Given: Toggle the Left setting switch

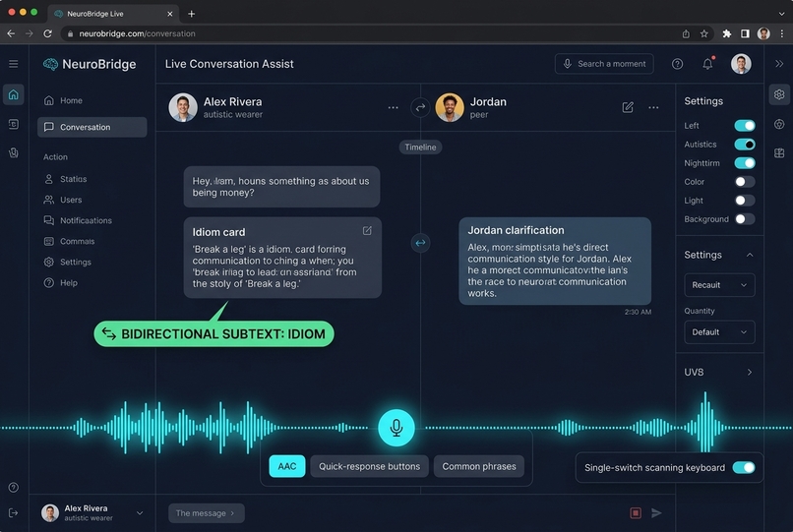Looking at the screenshot, I should pos(745,126).
